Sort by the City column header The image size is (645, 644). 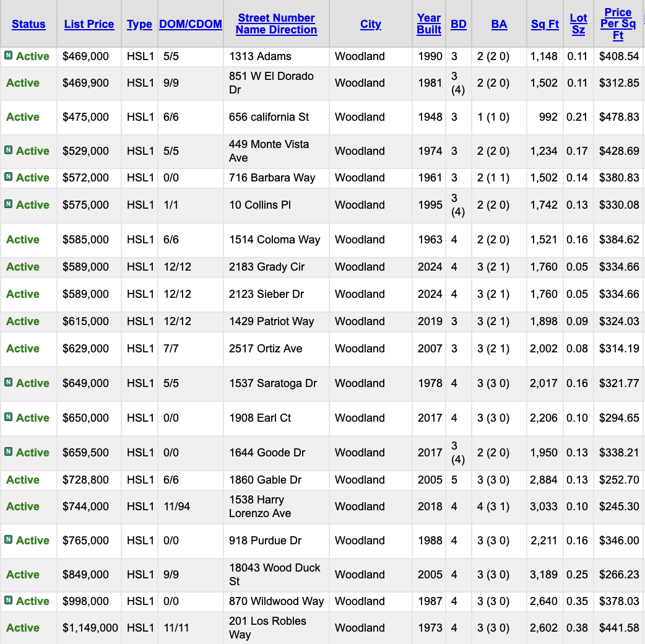point(371,24)
